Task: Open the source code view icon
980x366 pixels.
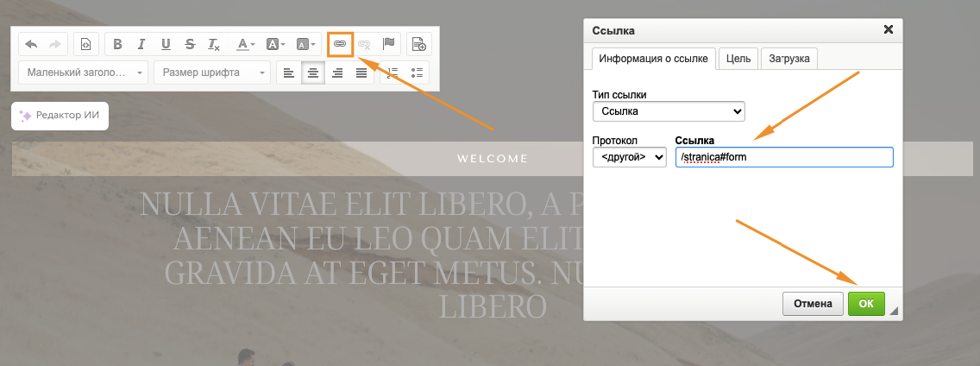Action: 86,44
